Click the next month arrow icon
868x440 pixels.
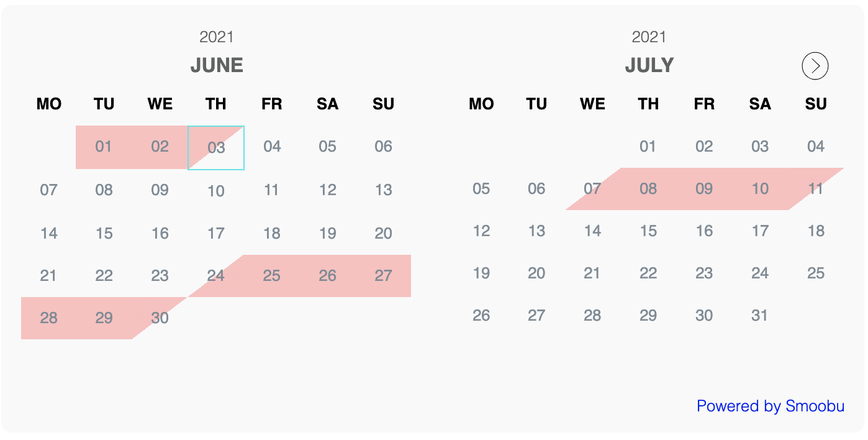[815, 66]
